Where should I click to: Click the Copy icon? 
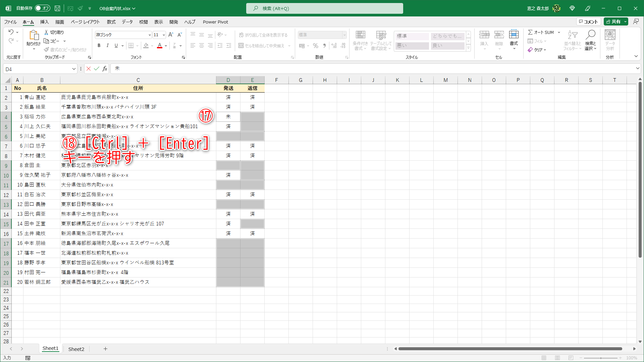click(47, 41)
